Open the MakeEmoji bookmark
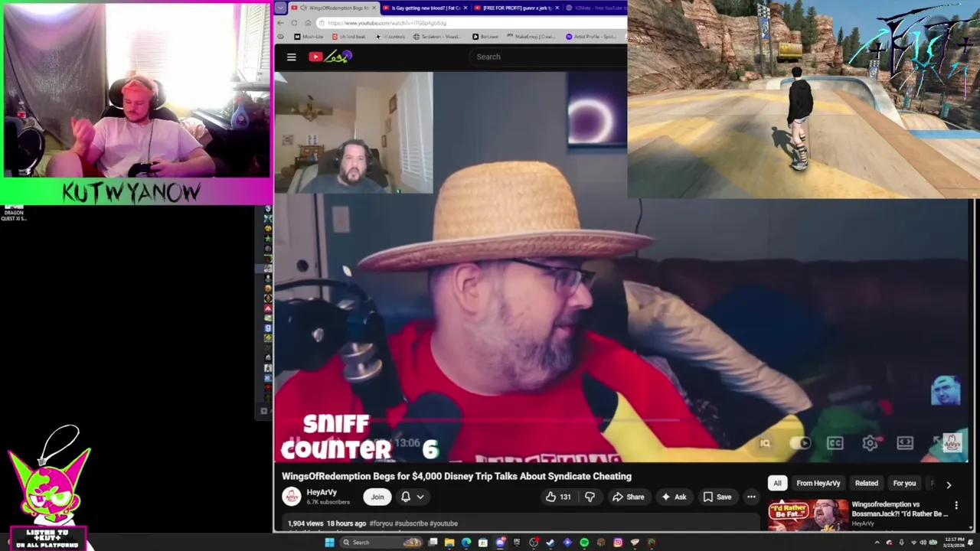Image resolution: width=980 pixels, height=551 pixels. 531,37
